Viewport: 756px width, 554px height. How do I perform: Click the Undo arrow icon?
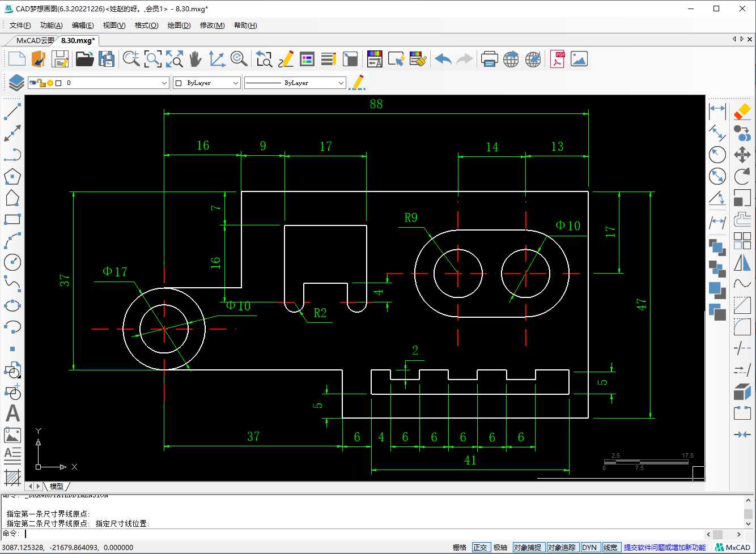tap(443, 59)
